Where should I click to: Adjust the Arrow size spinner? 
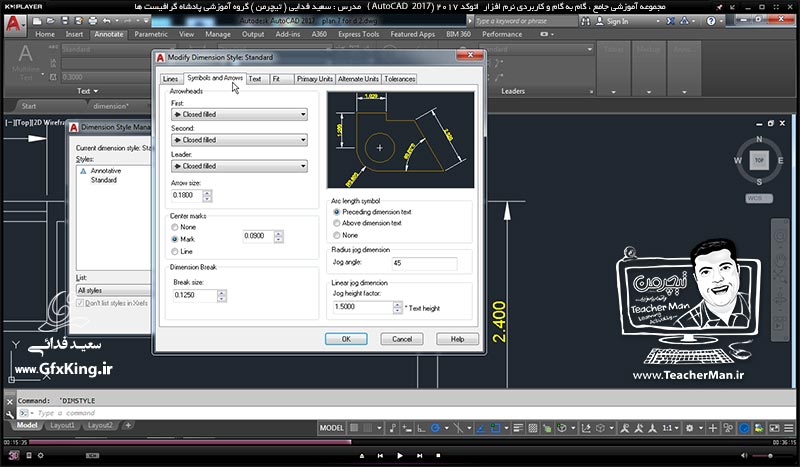point(207,195)
